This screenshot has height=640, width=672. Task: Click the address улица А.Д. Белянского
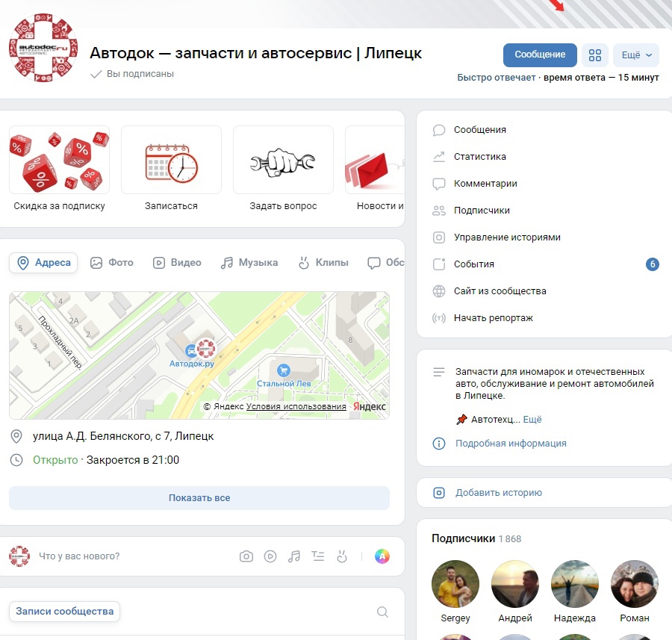pos(123,436)
